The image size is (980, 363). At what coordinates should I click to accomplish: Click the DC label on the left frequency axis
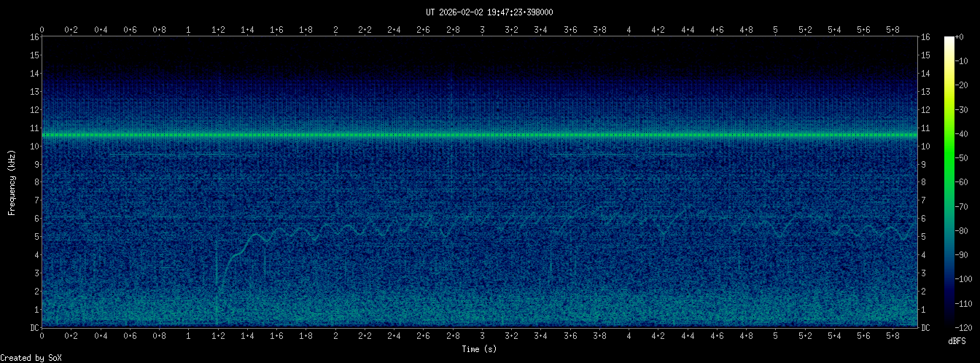(34, 327)
